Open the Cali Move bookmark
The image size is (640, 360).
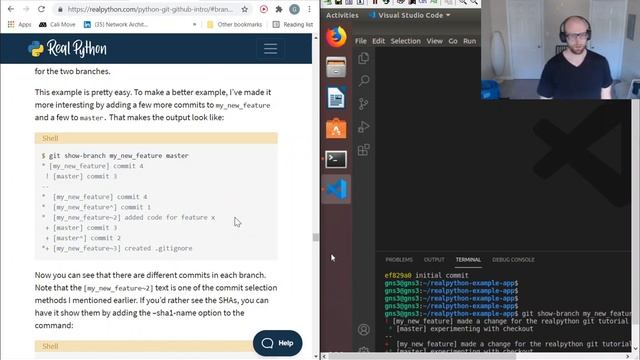pos(57,24)
